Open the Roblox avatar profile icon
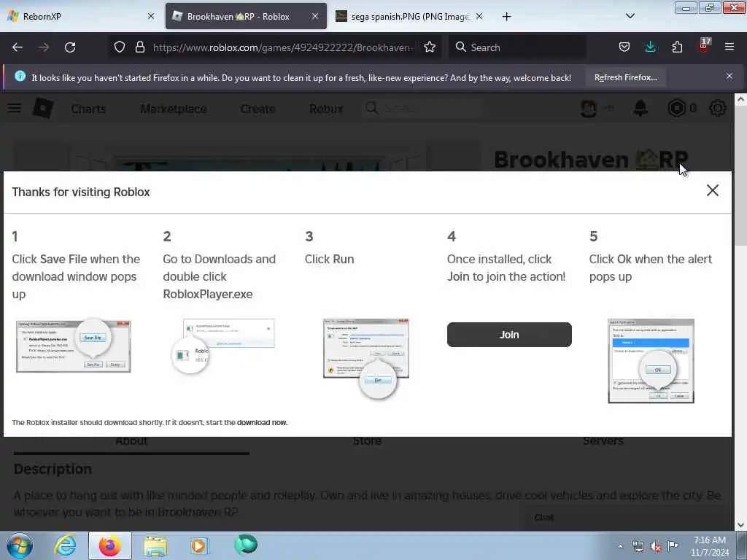 [x=589, y=109]
